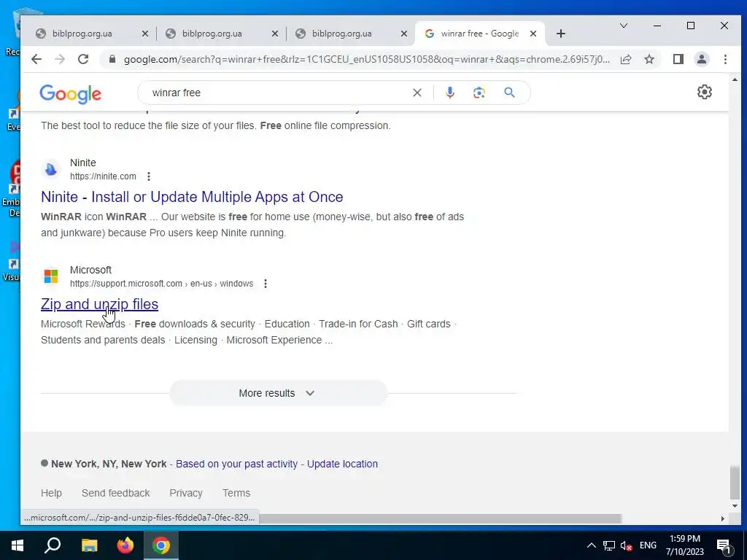This screenshot has width=747, height=560.
Task: Open Windows taskbar search
Action: pos(53,545)
